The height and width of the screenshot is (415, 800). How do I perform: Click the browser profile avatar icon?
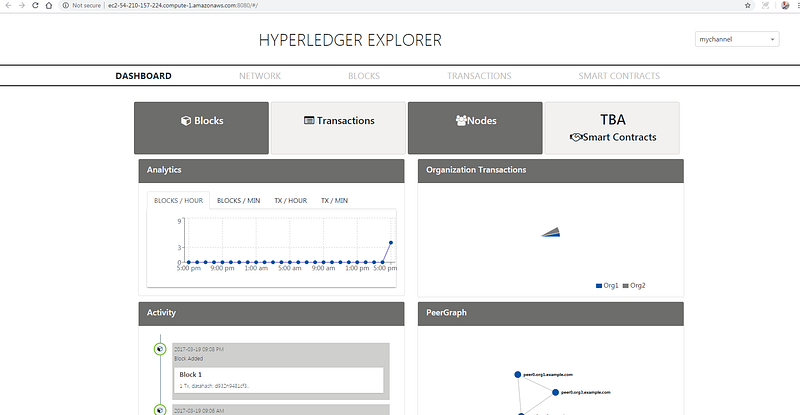click(785, 5)
